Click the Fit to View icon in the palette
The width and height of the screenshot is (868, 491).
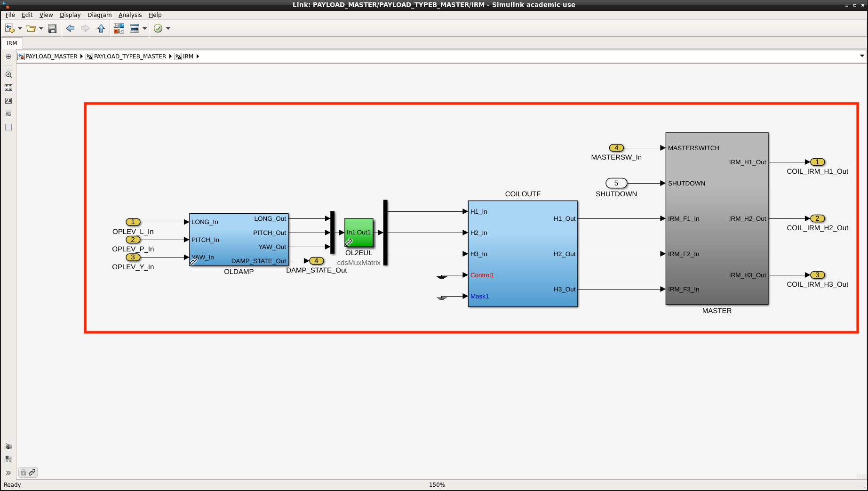coord(8,88)
